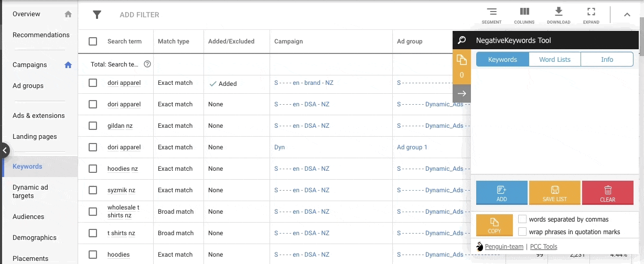Click the filter funnel icon
The image size is (644, 264).
coord(97,15)
